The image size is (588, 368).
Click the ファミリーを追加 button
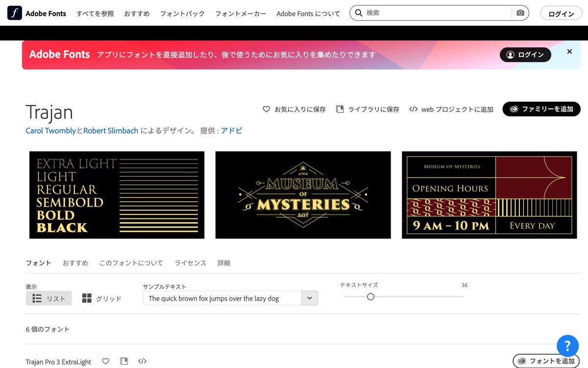tap(541, 109)
